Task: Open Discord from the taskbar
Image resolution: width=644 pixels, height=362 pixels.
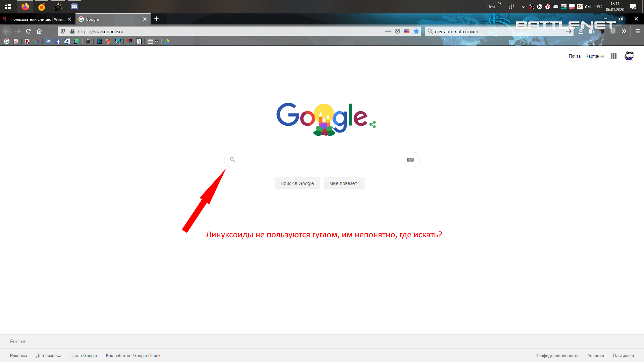Action: [x=74, y=7]
